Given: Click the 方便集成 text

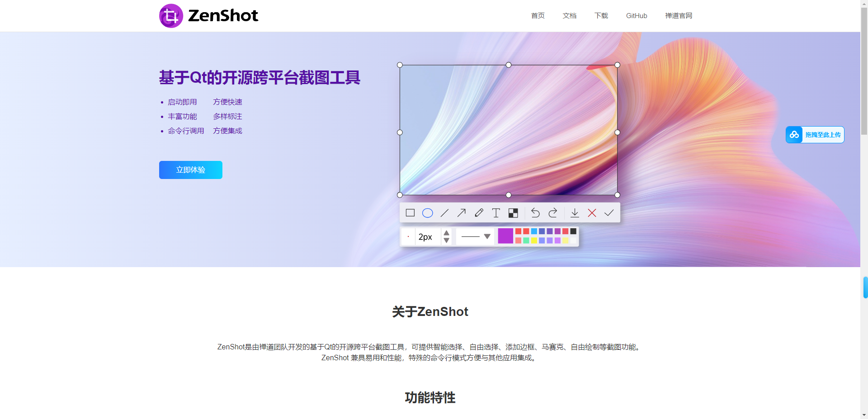Looking at the screenshot, I should pos(227,131).
